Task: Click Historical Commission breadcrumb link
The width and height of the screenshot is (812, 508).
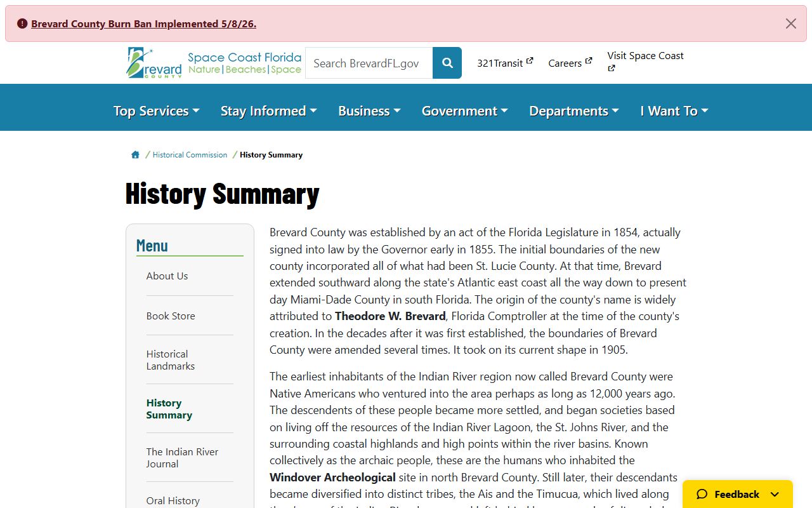Action: click(x=190, y=155)
